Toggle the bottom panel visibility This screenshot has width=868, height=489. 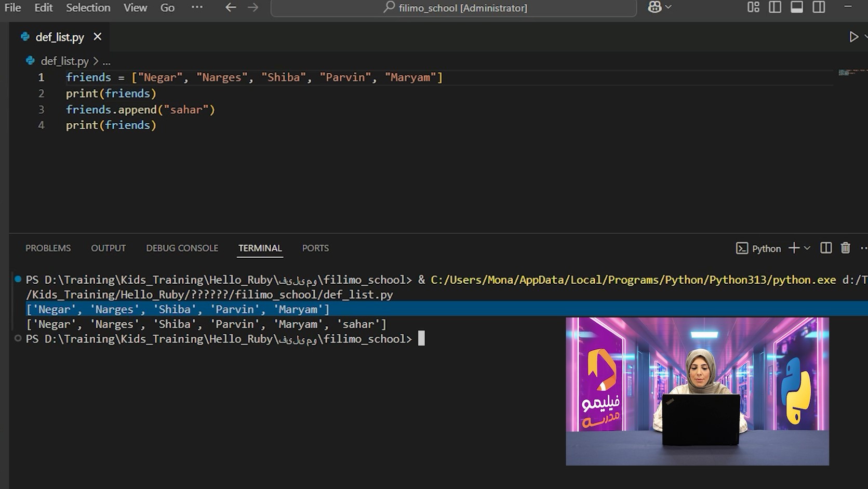click(x=796, y=7)
